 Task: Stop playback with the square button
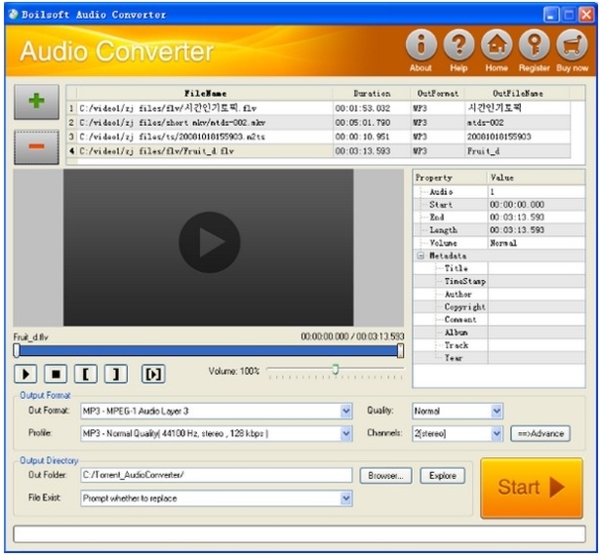pyautogui.click(x=56, y=374)
